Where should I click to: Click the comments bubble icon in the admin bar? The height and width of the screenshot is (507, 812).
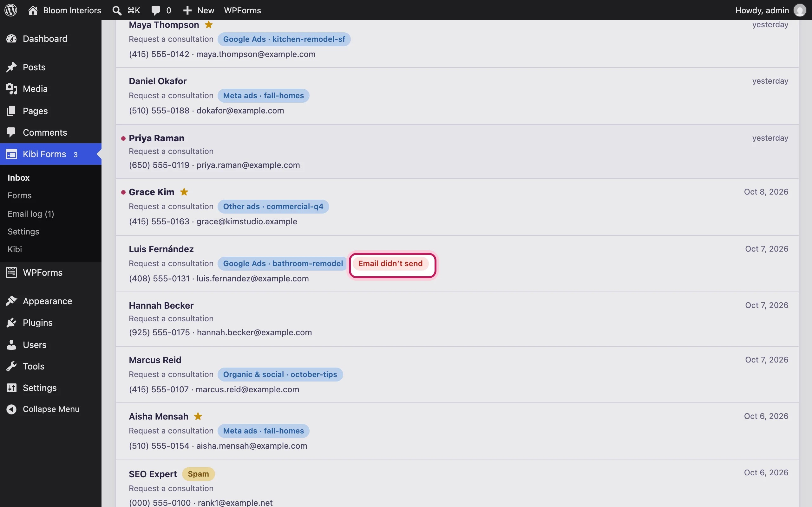pyautogui.click(x=155, y=10)
